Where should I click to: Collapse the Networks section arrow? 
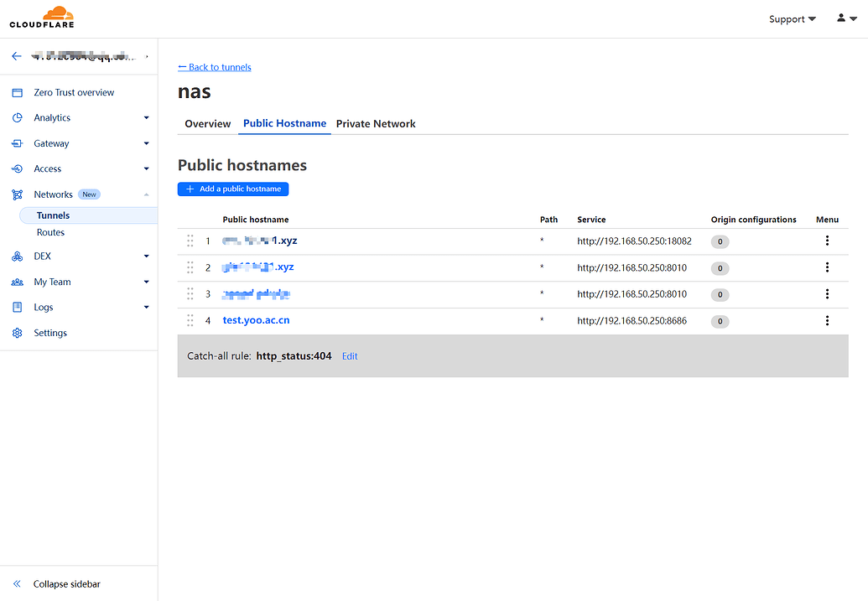point(146,194)
